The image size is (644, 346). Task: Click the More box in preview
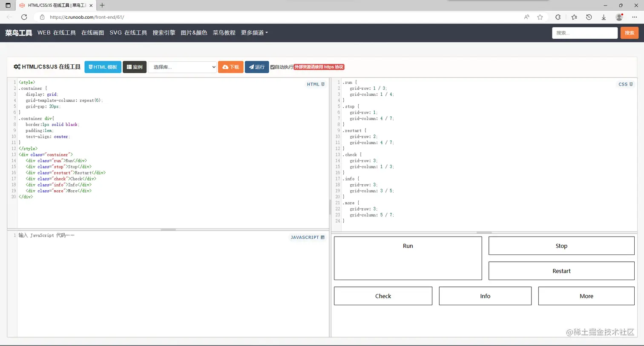coord(586,296)
